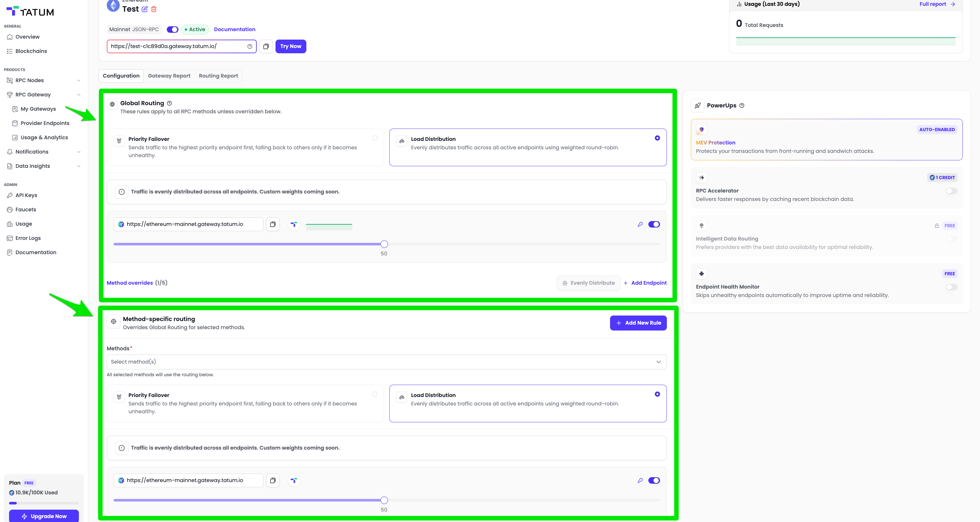Click the edit pencil icon next to Test
Screen dimensions: 980x522
point(144,9)
